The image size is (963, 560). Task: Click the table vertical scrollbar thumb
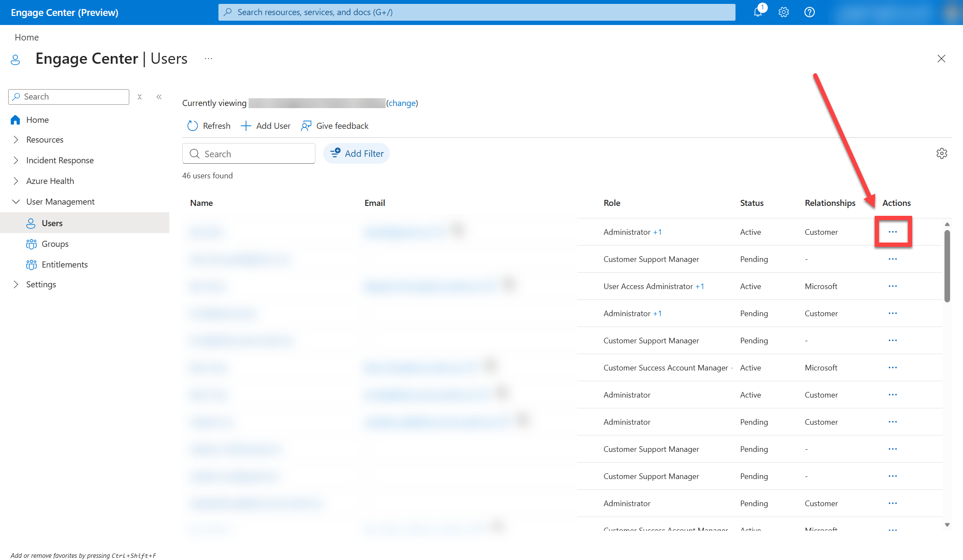[947, 266]
